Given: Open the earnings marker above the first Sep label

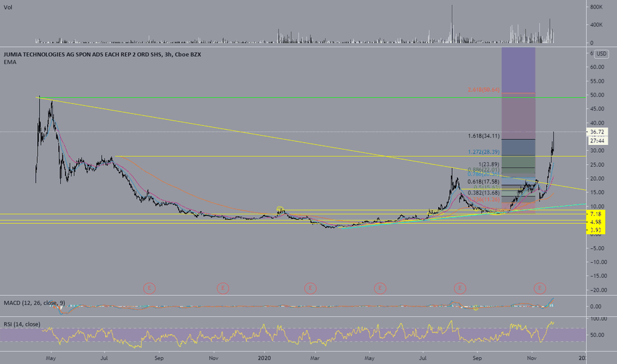Looking at the screenshot, I should point(149,289).
